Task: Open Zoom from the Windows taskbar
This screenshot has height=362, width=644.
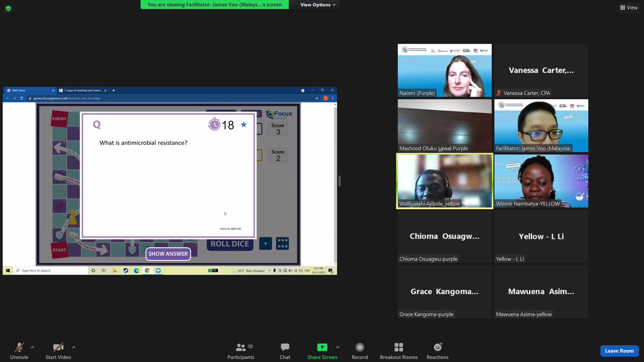Action: tap(158, 271)
